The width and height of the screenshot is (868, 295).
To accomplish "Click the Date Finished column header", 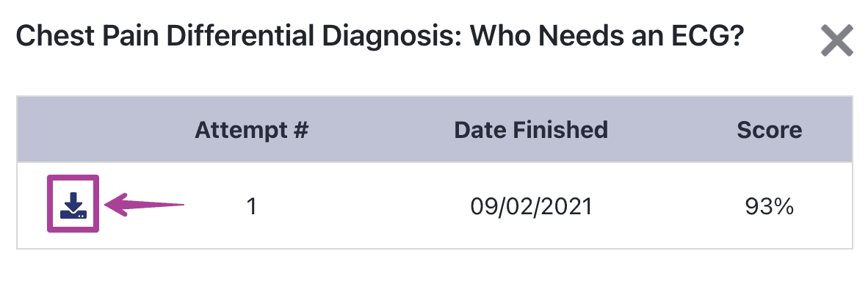I will (x=531, y=130).
